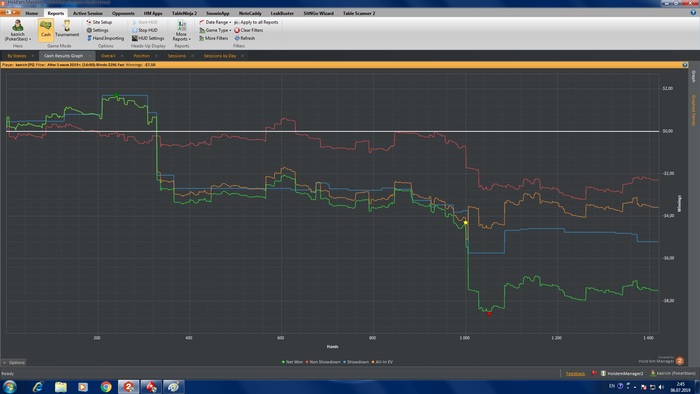This screenshot has width=700, height=394.
Task: Open Hand Importing
Action: point(105,38)
